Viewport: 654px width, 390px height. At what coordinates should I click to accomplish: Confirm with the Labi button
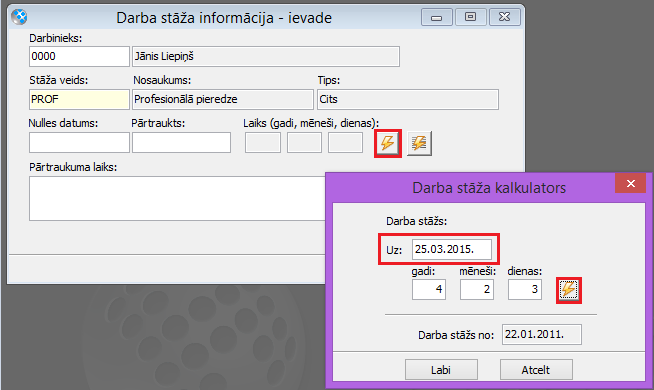[x=441, y=370]
